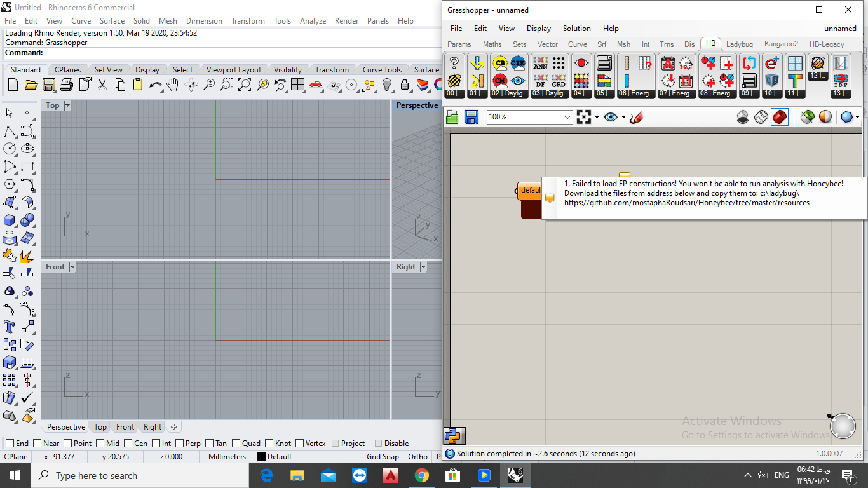Click the Undo arrow in Rhino toolbar
Viewport: 868px width, 488px height.
tap(155, 85)
